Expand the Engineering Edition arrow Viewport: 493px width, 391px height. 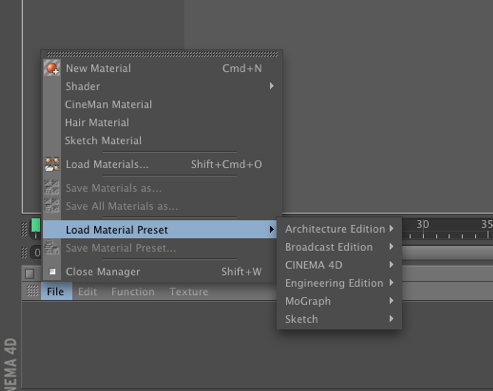pos(392,283)
